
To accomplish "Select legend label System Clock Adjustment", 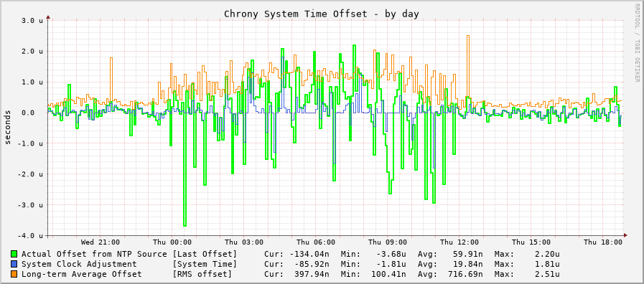I will (x=79, y=264).
